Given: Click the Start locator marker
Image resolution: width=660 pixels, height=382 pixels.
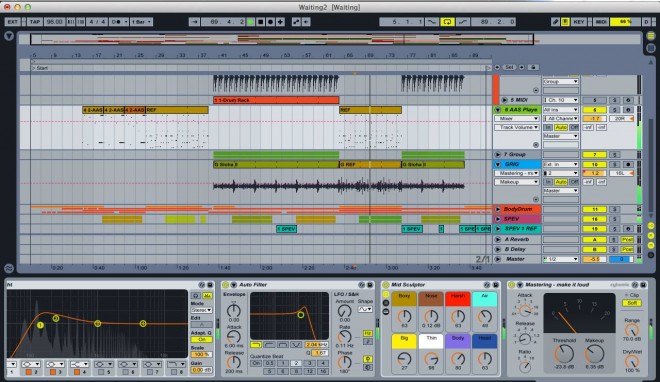Looking at the screenshot, I should pyautogui.click(x=40, y=68).
